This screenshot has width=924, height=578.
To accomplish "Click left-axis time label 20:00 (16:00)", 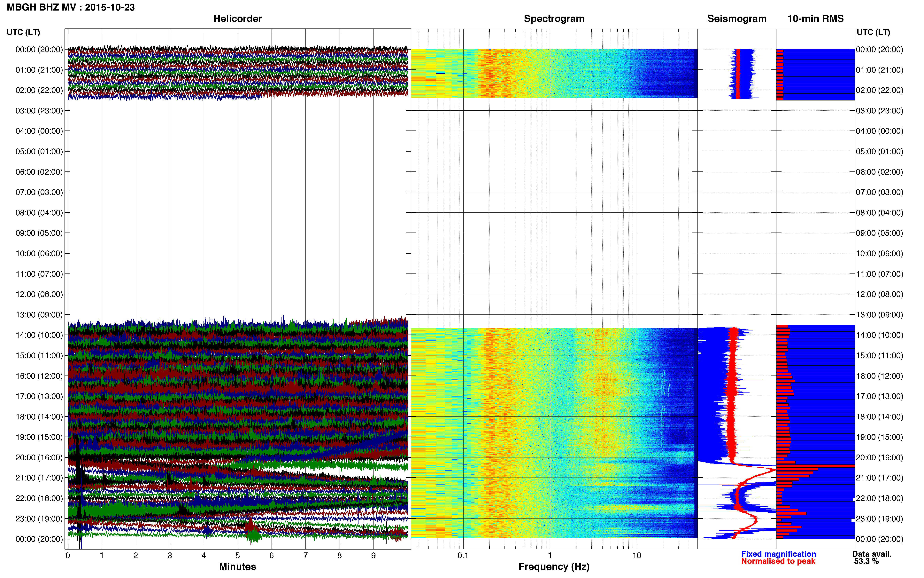I will coord(39,457).
